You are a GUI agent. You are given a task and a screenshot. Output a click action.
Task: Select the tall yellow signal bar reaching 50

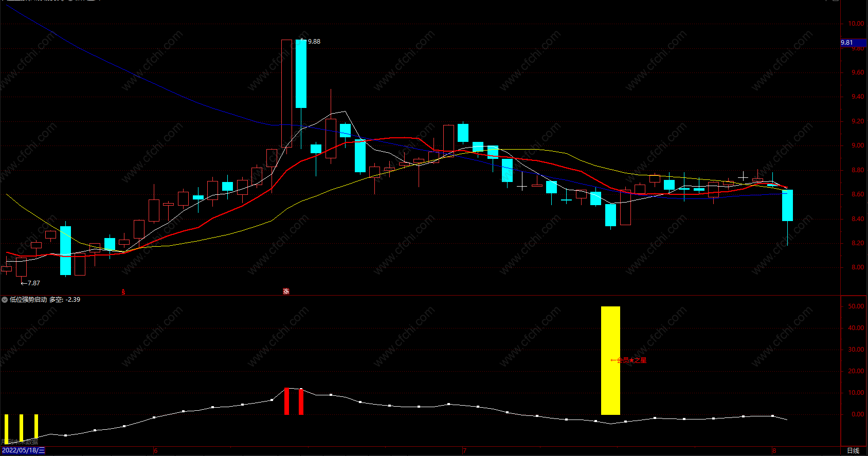(x=610, y=360)
